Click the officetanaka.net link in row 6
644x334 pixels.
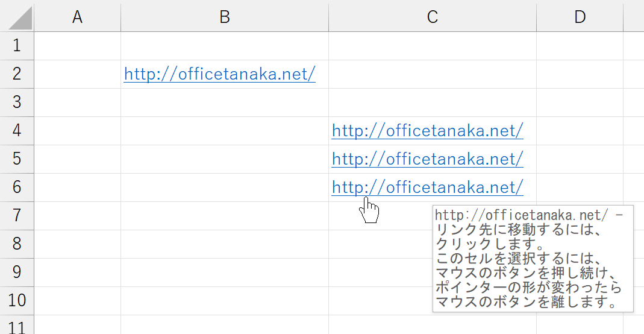428,187
